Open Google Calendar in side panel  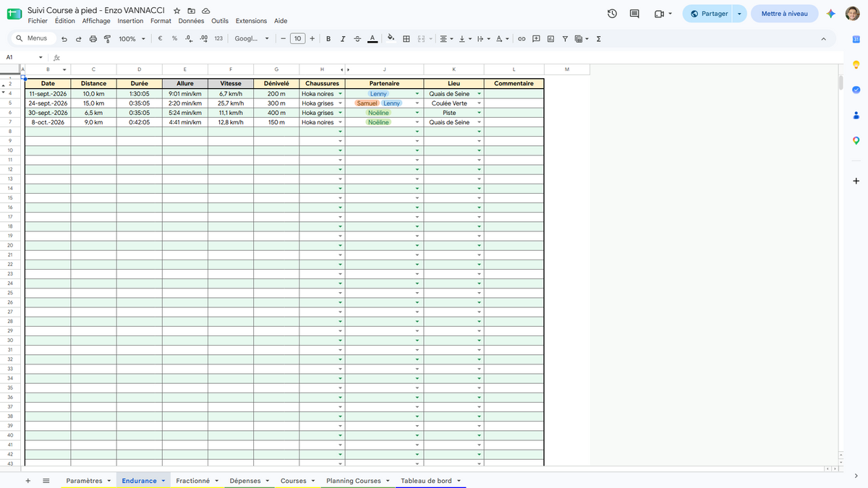[856, 39]
